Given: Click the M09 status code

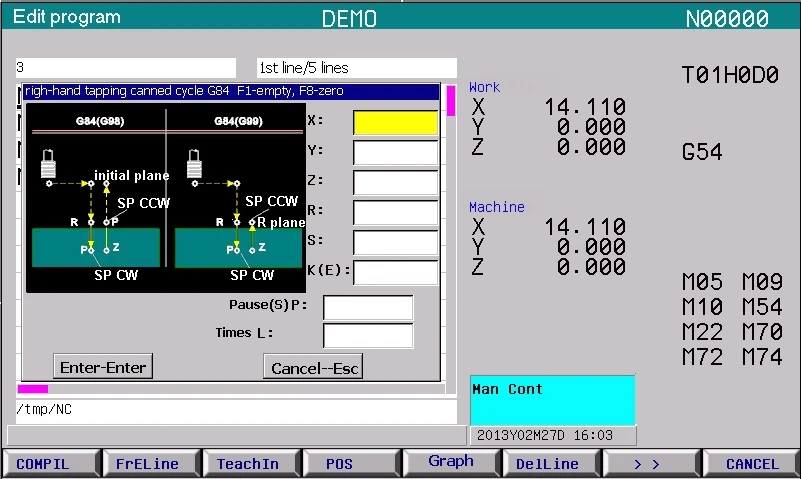Looking at the screenshot, I should coord(762,282).
